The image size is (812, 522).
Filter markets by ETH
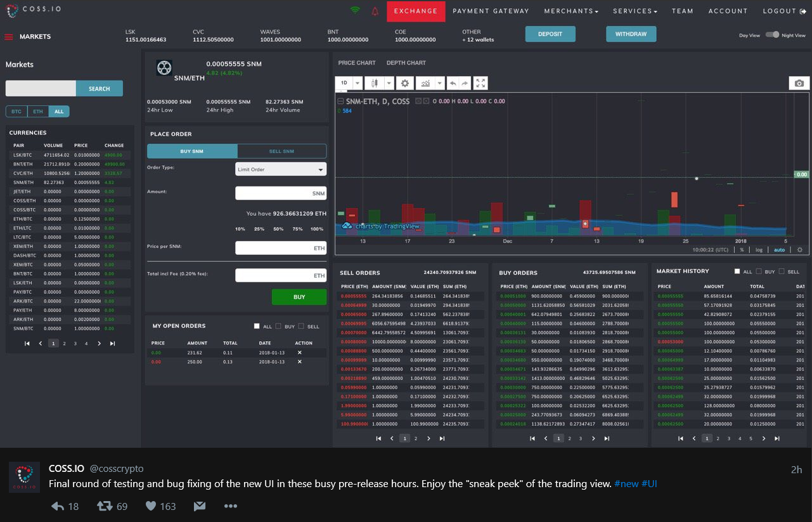tap(38, 112)
